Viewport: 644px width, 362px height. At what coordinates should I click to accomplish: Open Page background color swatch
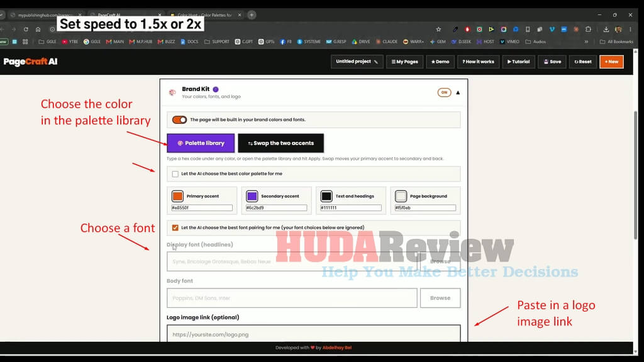click(x=401, y=196)
